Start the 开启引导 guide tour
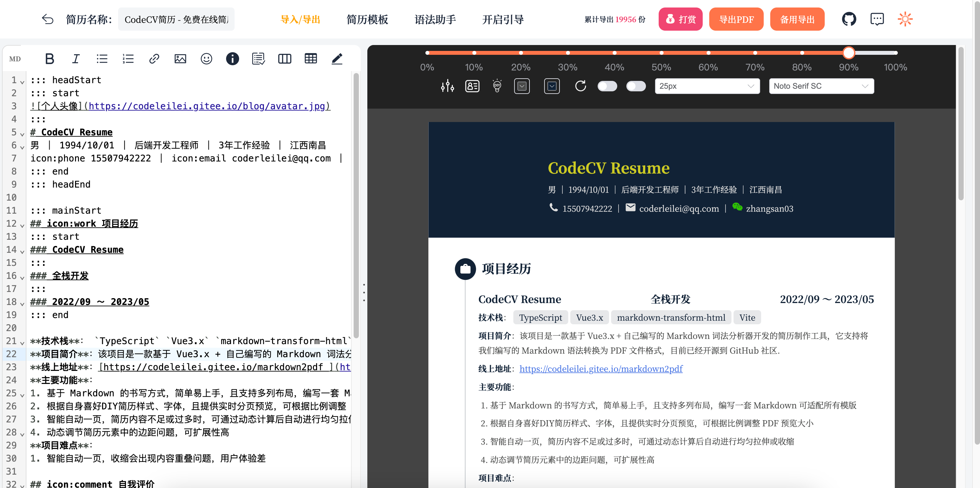The image size is (980, 488). [503, 19]
